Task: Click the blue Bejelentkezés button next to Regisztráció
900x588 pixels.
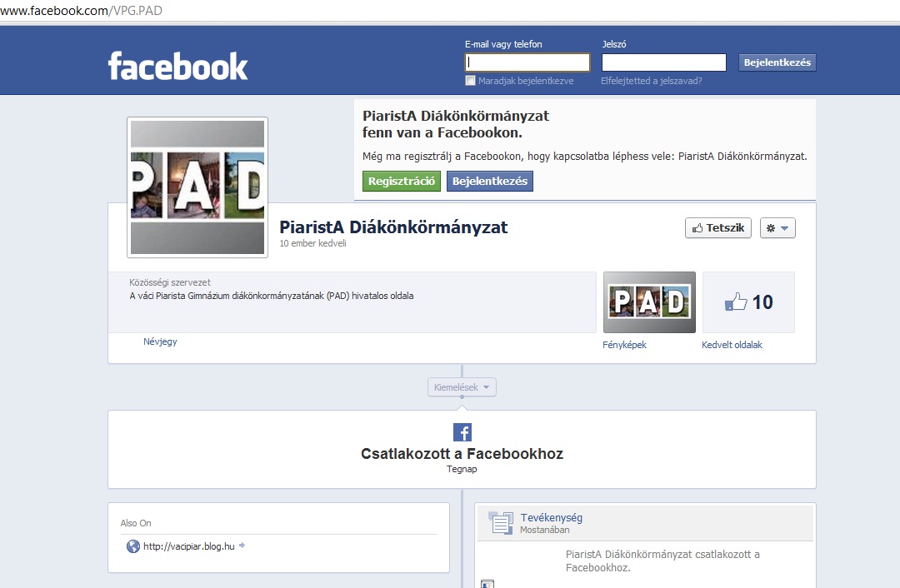Action: (490, 182)
